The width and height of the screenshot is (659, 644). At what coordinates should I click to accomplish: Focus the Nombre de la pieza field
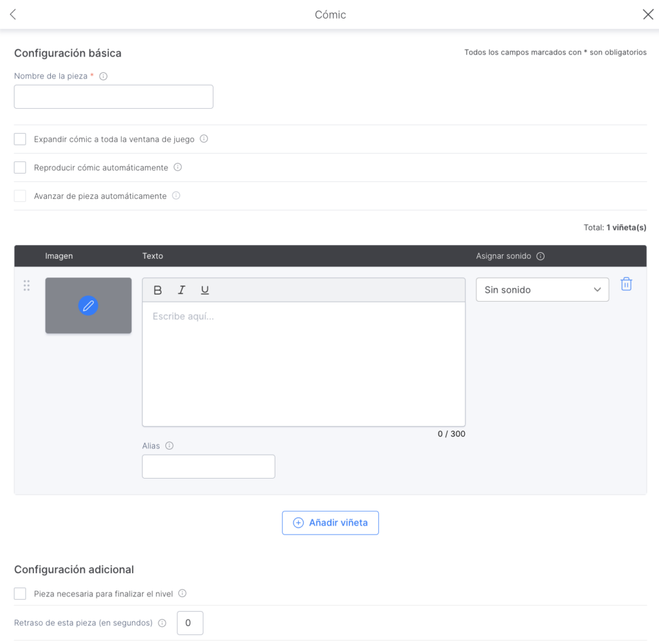(x=113, y=97)
